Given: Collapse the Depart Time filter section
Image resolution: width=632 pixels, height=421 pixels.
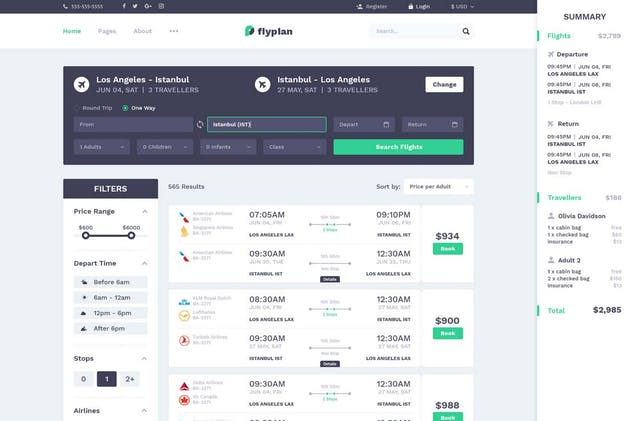Looking at the screenshot, I should [x=145, y=263].
